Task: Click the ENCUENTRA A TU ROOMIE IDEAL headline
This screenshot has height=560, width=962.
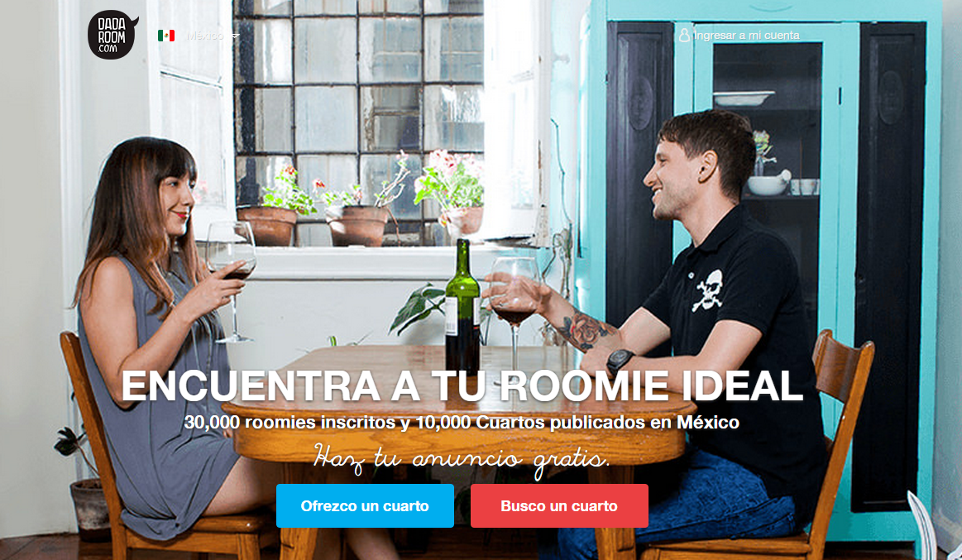Action: 462,385
